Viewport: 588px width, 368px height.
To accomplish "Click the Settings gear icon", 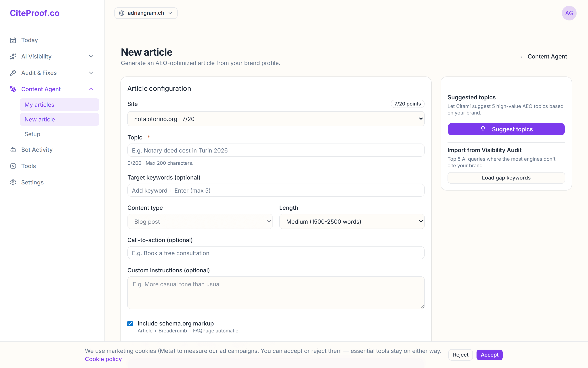I will point(13,182).
